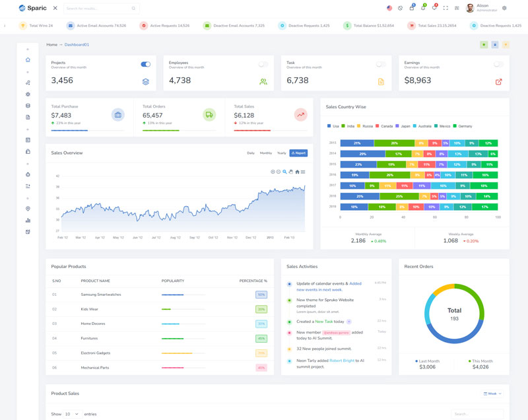Open the Home icon in sidebar
Viewport: 528px width, 420px height.
click(28, 59)
